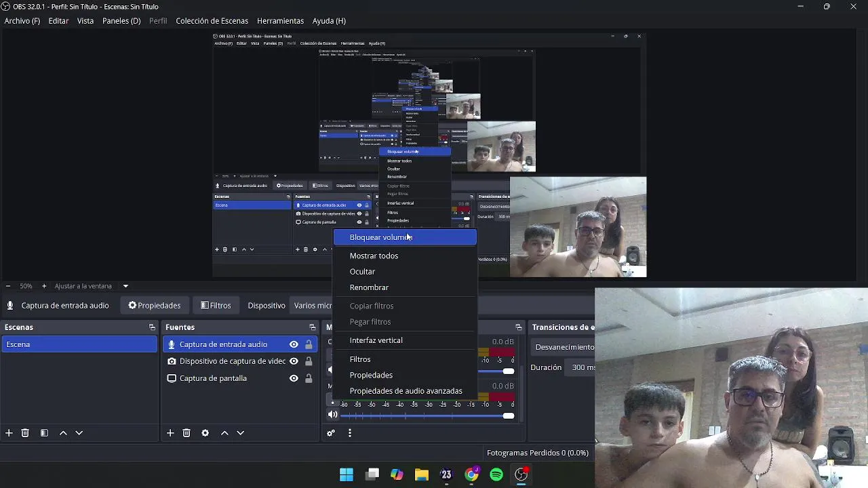
Task: Choose Bloquear volumen in context menu
Action: 405,237
